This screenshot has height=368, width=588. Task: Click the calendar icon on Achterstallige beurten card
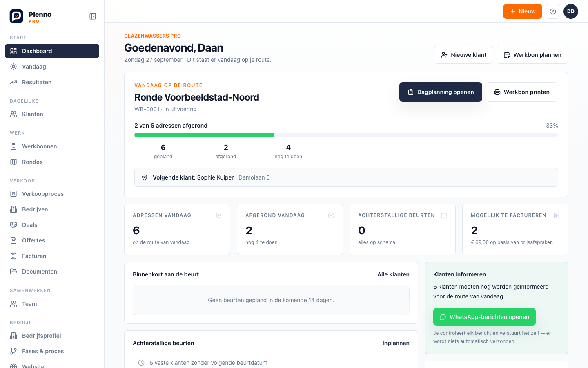click(x=444, y=215)
